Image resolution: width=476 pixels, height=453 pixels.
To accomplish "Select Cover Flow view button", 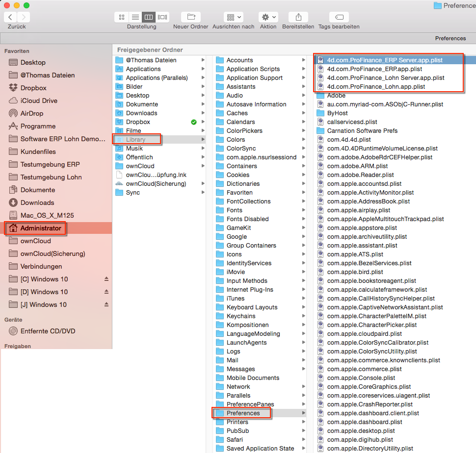I will 162,17.
